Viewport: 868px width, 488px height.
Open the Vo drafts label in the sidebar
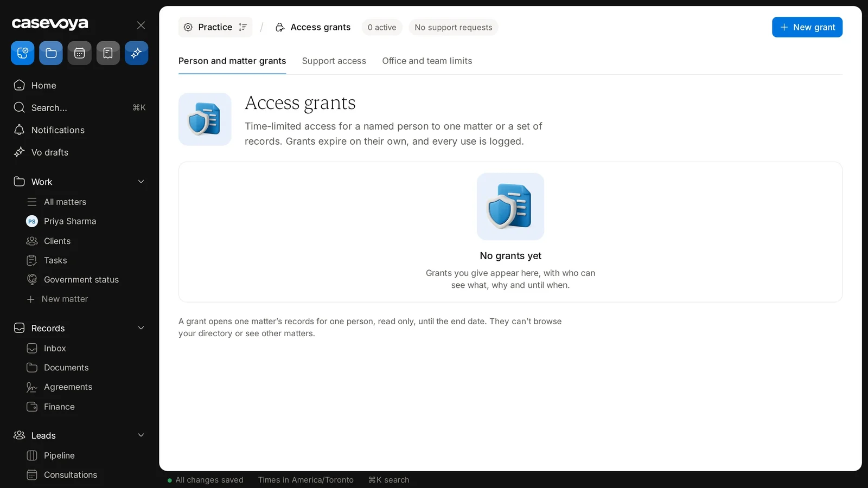50,152
